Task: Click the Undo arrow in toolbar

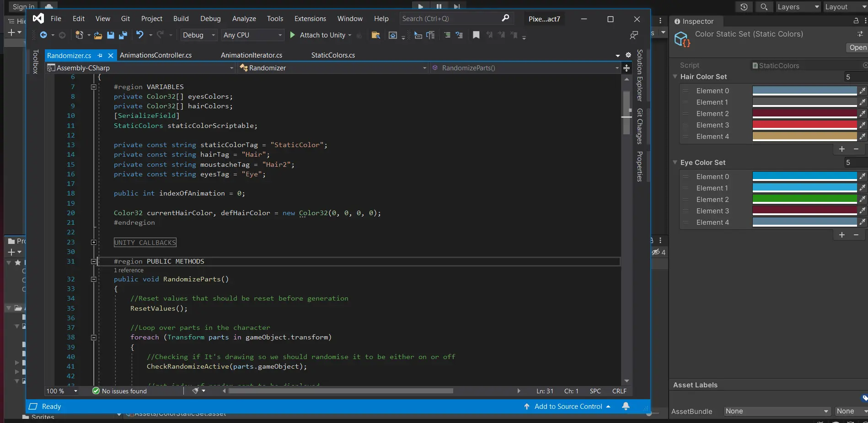Action: [140, 35]
